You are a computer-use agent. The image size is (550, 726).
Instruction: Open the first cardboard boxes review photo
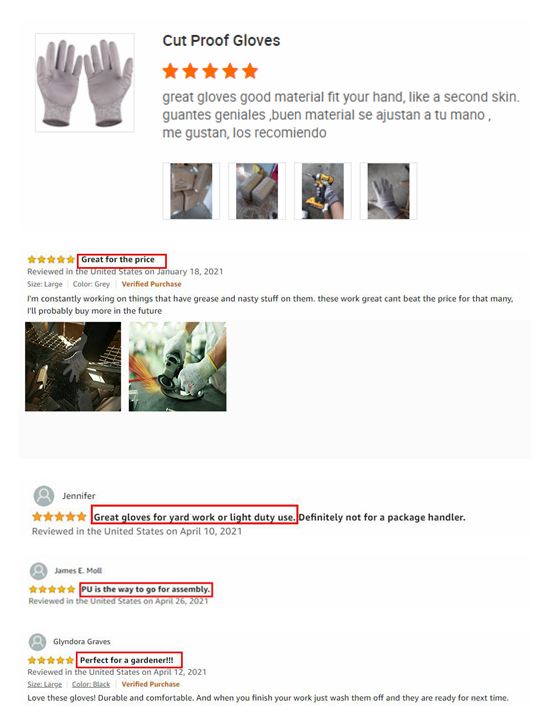(191, 191)
